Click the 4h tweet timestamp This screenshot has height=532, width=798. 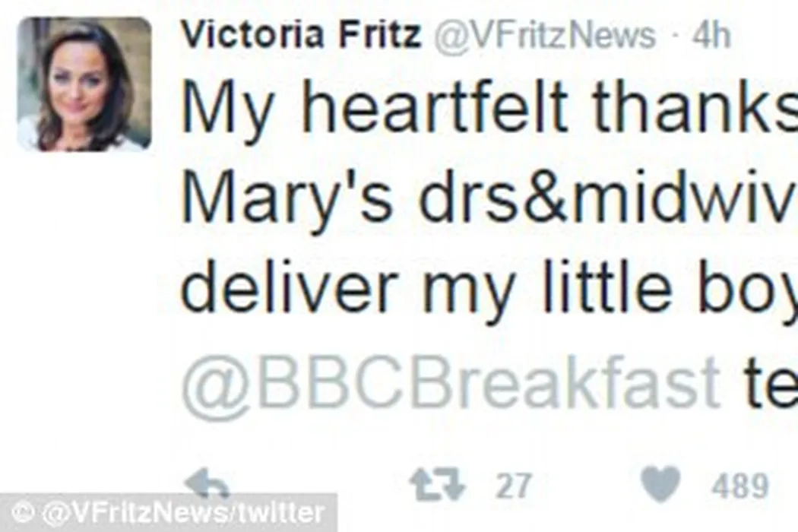(x=711, y=35)
